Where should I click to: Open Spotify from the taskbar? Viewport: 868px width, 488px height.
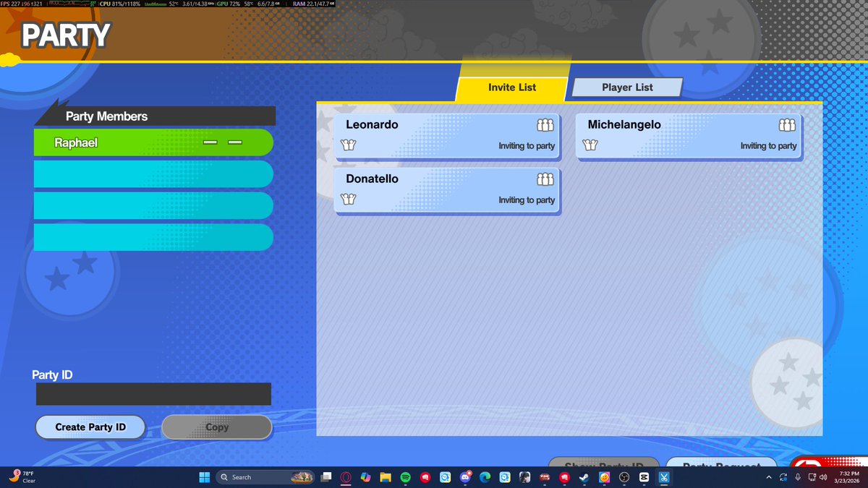[x=405, y=477]
